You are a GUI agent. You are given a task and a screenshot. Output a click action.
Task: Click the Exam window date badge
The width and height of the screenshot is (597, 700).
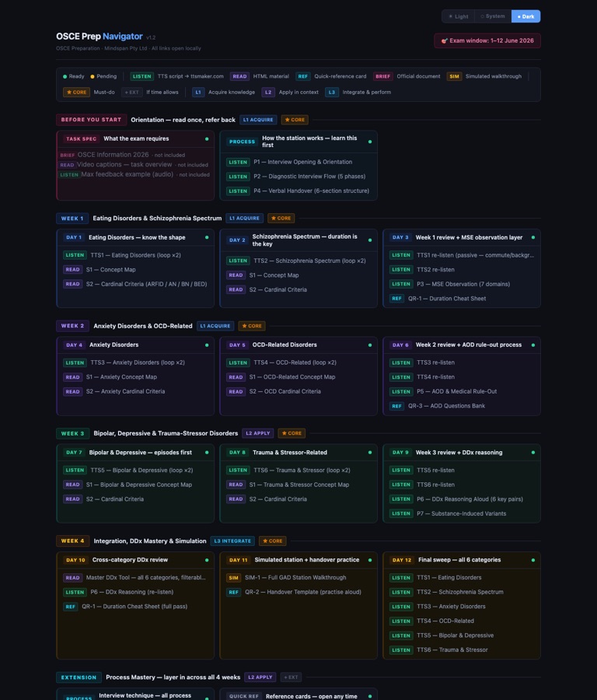487,40
